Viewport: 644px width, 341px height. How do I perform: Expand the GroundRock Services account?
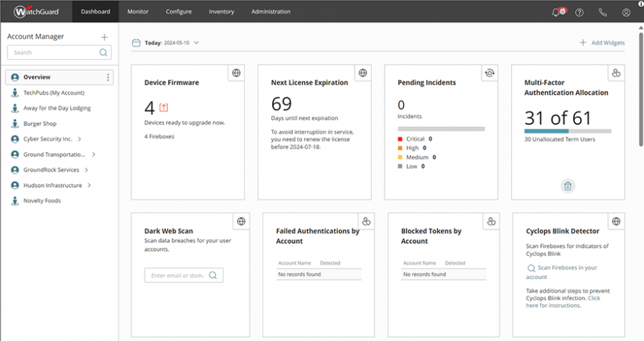coord(86,170)
